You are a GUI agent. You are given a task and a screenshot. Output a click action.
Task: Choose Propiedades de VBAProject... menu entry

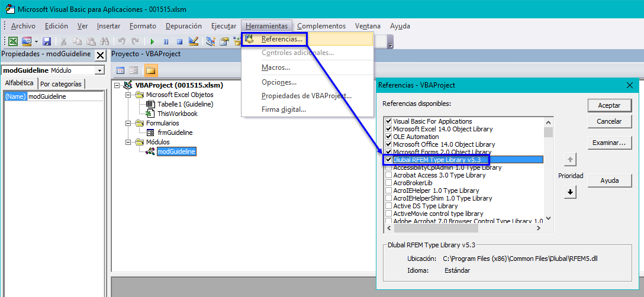click(x=307, y=96)
